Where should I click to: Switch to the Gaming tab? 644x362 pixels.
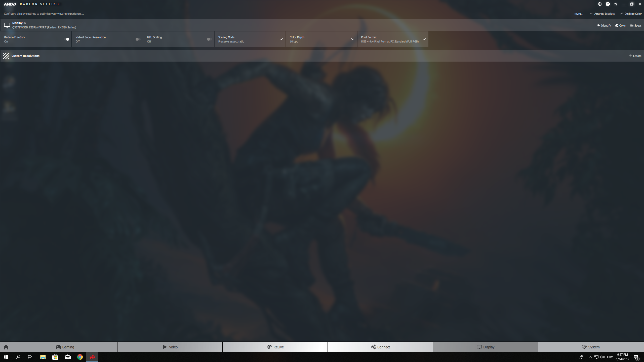pos(65,347)
